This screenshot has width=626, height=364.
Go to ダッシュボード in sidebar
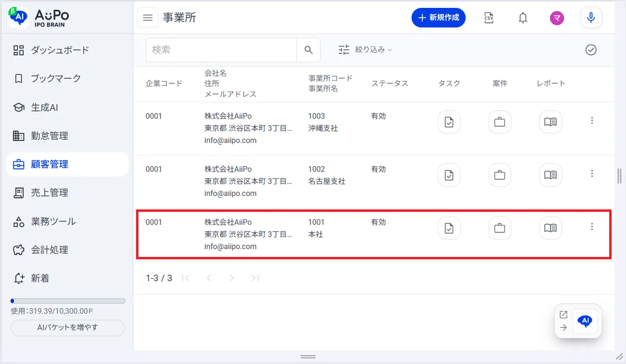point(67,50)
